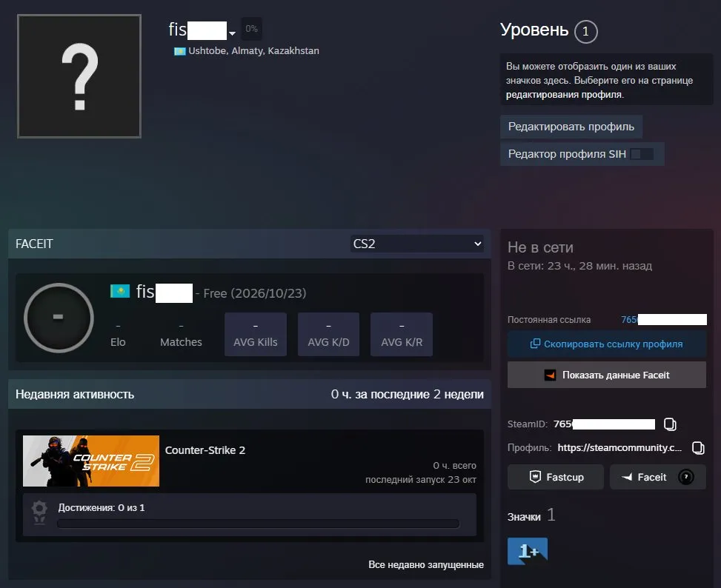Click the permanent link starting with 765
The height and width of the screenshot is (588, 721).
click(664, 320)
